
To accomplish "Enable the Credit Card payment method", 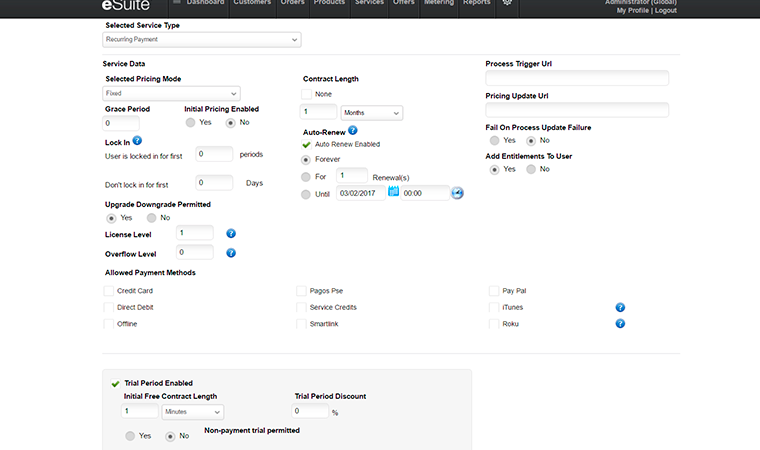I will click(109, 291).
